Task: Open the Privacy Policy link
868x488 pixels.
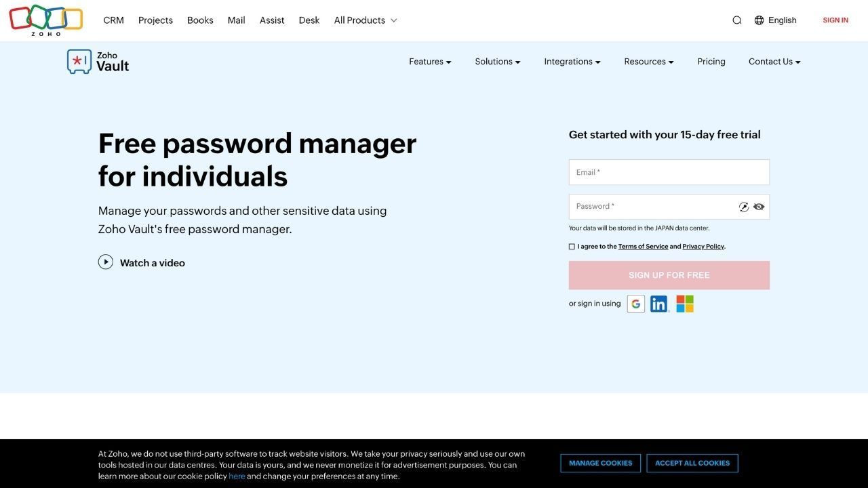Action: [x=703, y=247]
